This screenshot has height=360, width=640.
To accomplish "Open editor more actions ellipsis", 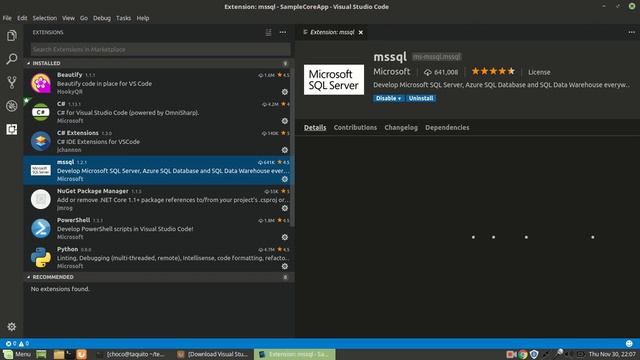I will (631, 32).
